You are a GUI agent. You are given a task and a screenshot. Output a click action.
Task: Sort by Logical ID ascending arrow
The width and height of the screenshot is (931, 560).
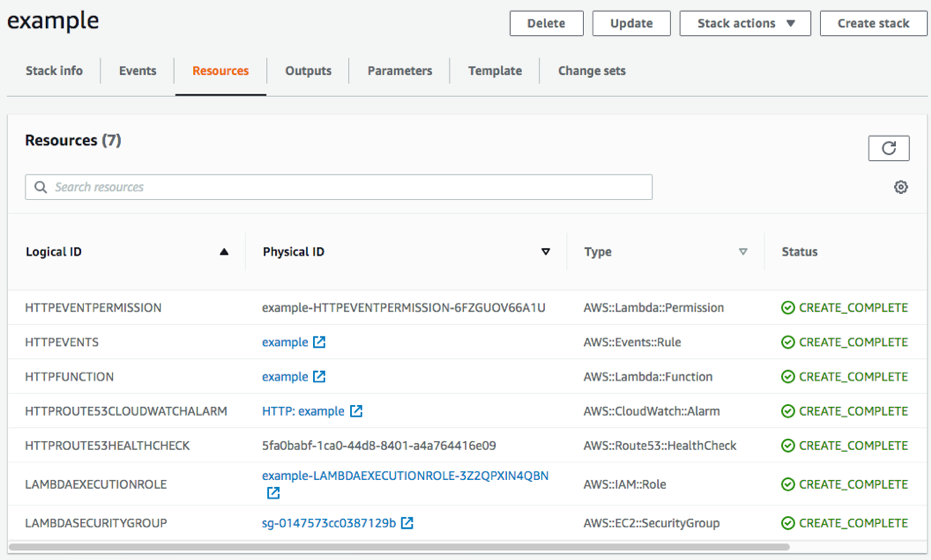coord(224,252)
